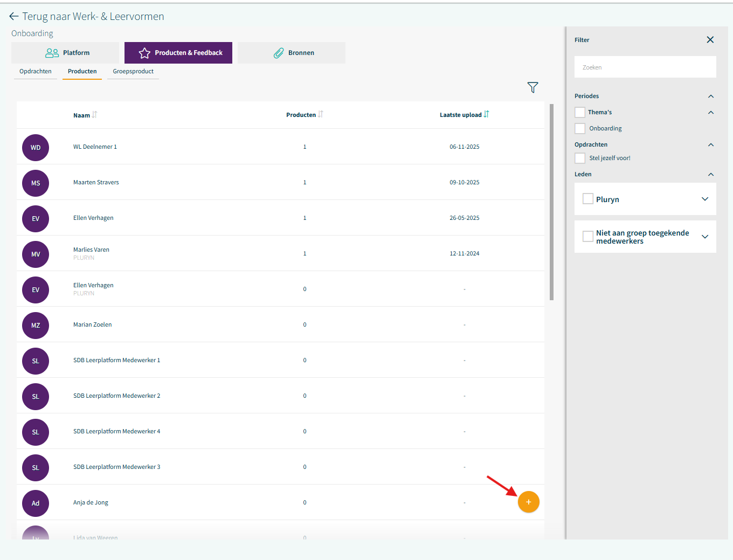
Task: Tick the Stel jezelf voor! checkbox
Action: (580, 158)
